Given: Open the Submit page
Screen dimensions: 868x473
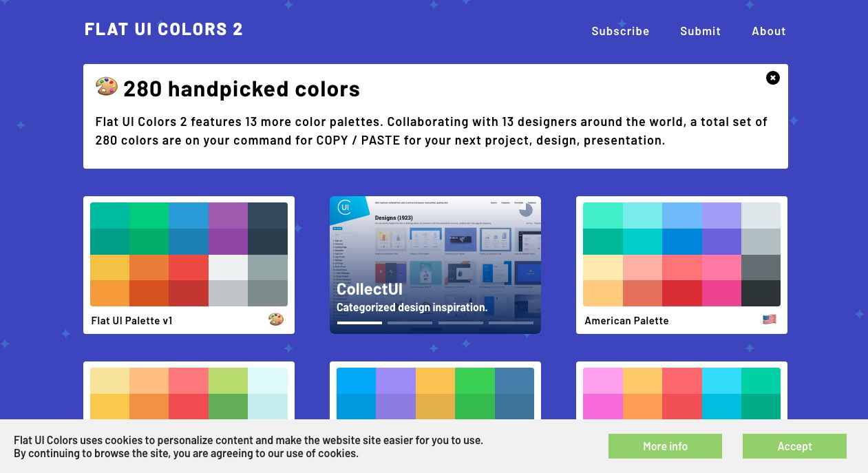Looking at the screenshot, I should pyautogui.click(x=700, y=31).
